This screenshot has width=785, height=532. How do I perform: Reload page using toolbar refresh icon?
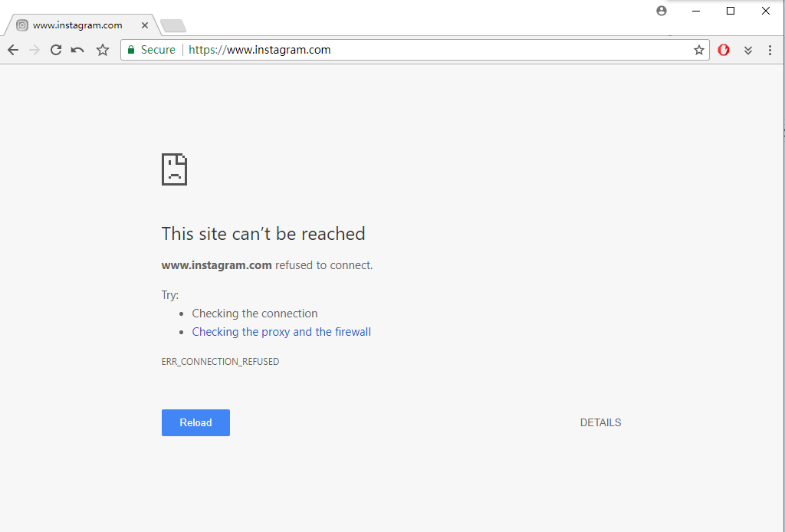coord(55,50)
